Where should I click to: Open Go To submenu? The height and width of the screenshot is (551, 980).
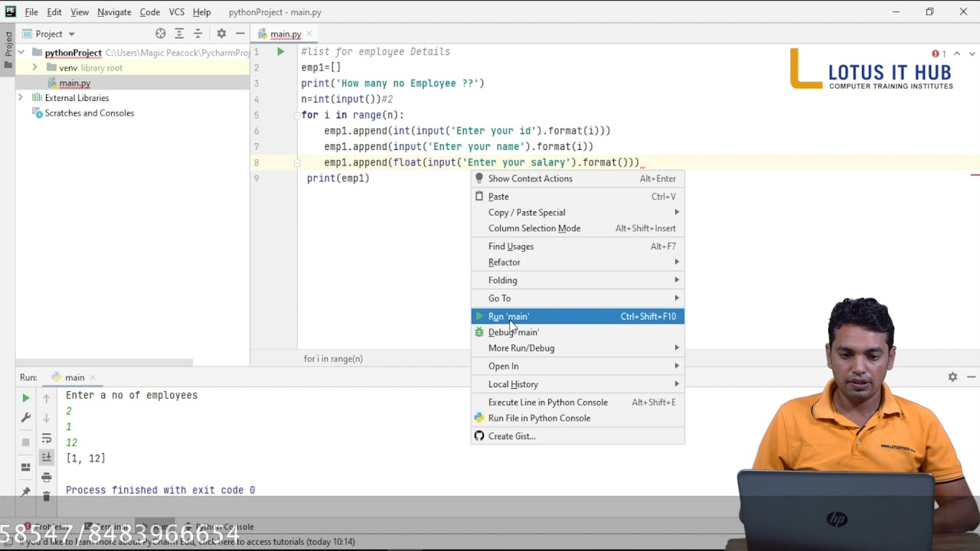(577, 298)
